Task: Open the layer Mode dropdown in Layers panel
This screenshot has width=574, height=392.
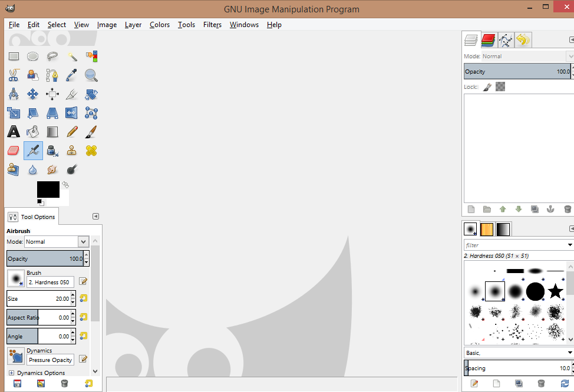Action: (530, 55)
